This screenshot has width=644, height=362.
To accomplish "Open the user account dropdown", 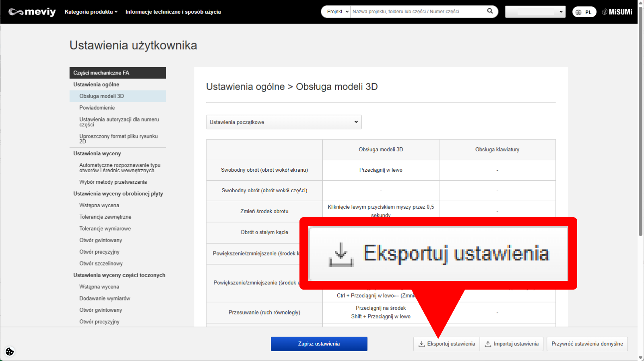I will [x=535, y=12].
